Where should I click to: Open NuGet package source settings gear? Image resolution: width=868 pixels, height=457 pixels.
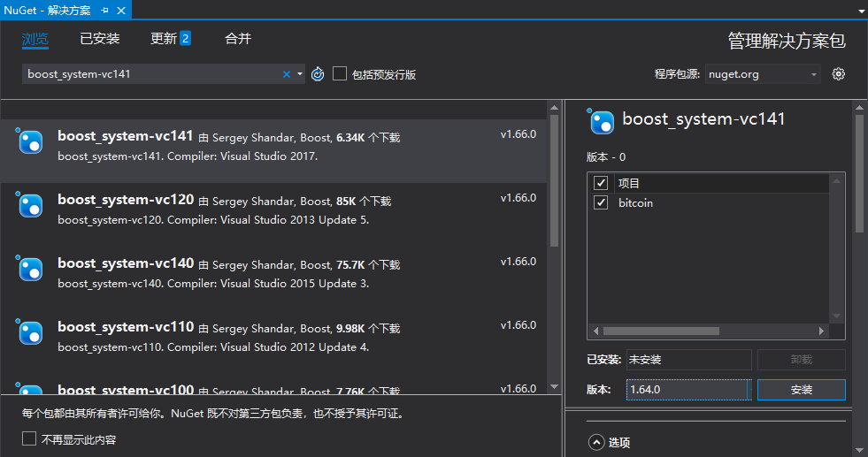839,74
